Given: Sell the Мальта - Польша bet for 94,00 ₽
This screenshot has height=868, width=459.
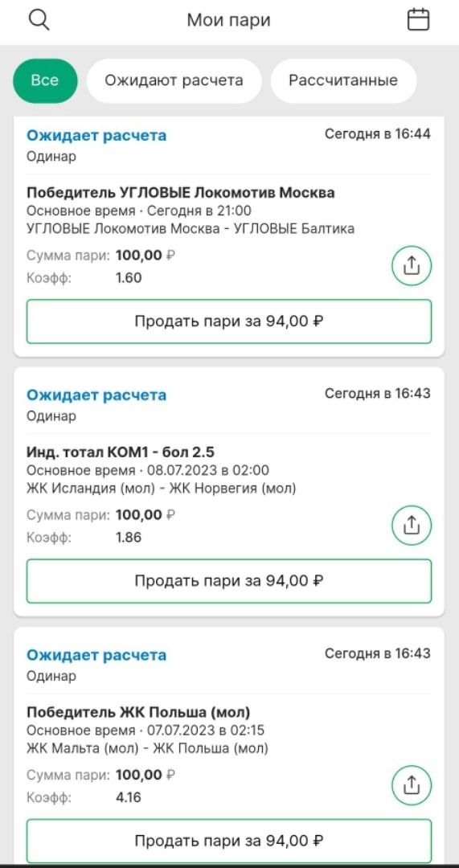Looking at the screenshot, I should [228, 841].
